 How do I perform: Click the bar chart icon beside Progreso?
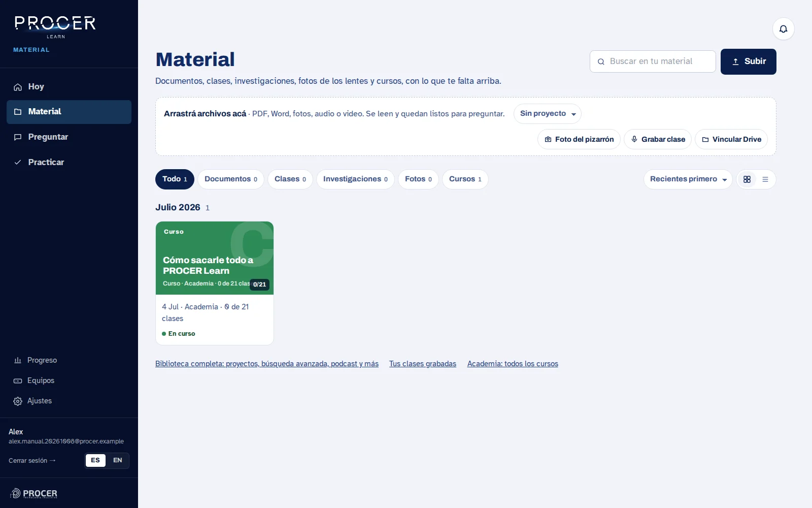point(18,360)
